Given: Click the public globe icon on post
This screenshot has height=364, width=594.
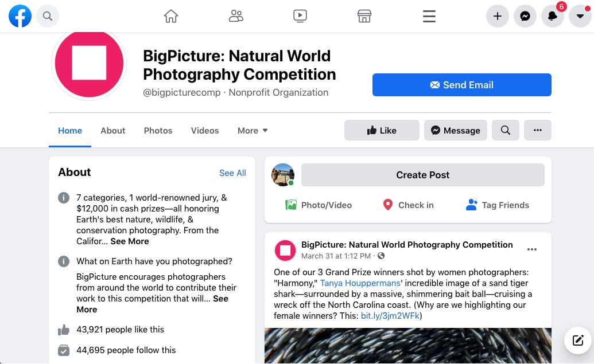Looking at the screenshot, I should point(381,256).
